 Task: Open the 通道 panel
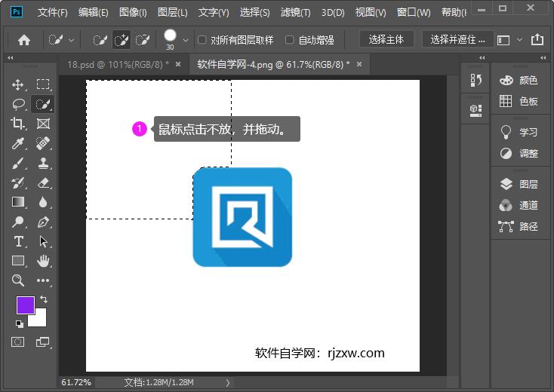(x=519, y=205)
